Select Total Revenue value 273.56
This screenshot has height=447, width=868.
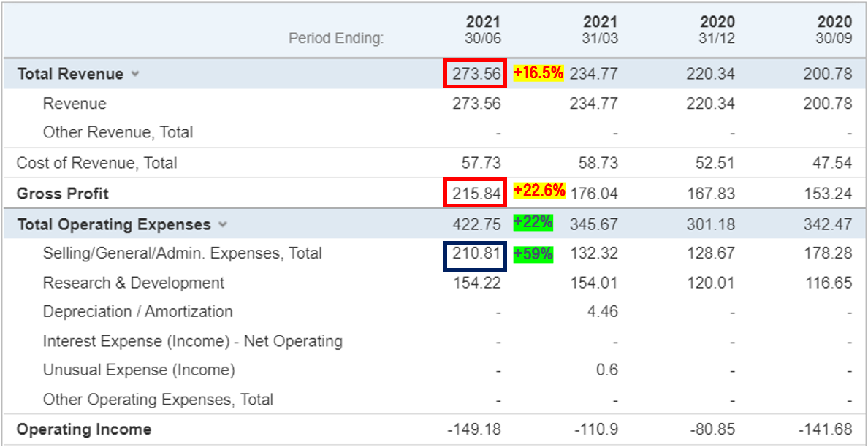click(x=476, y=74)
